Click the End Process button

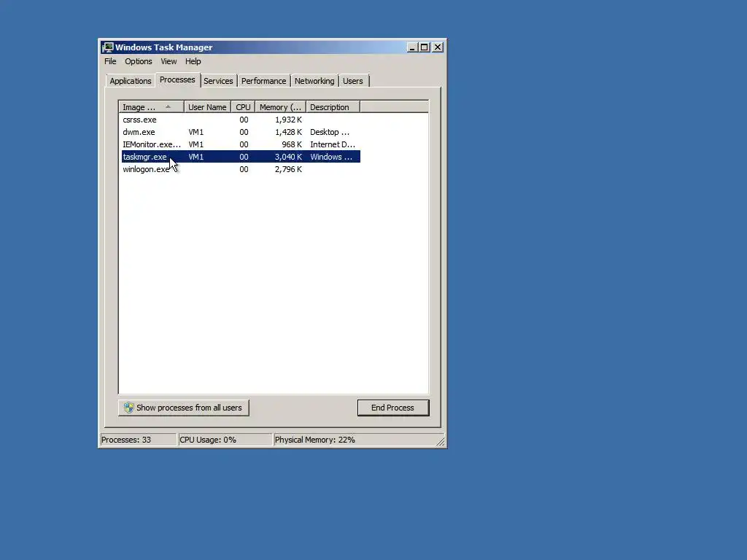click(393, 408)
